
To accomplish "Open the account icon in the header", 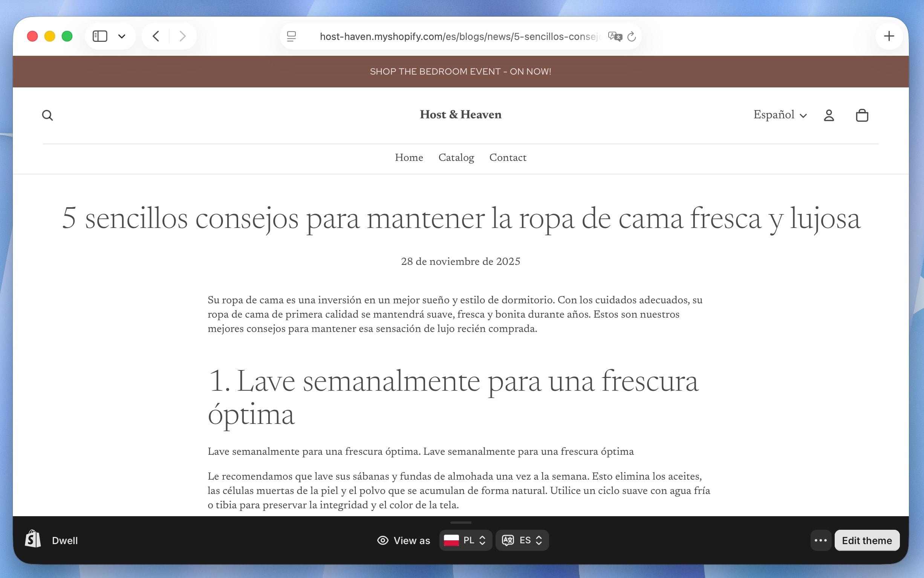I will coord(829,115).
